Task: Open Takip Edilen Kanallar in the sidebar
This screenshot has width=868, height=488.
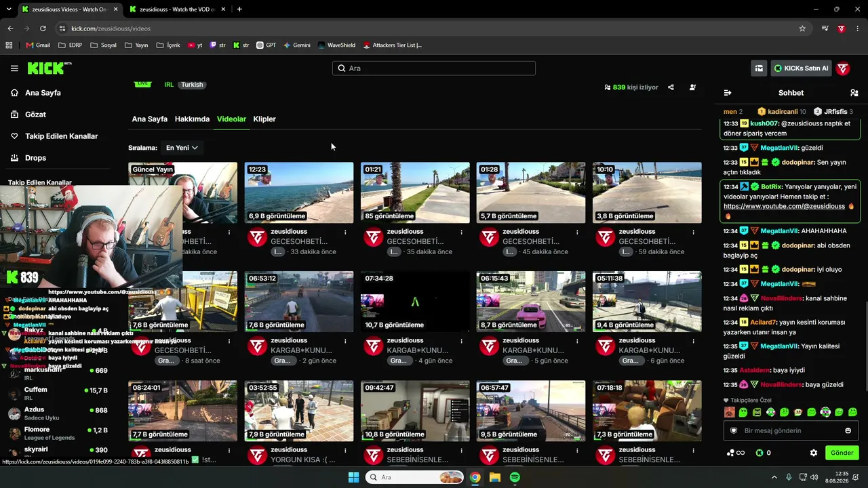Action: (x=61, y=136)
